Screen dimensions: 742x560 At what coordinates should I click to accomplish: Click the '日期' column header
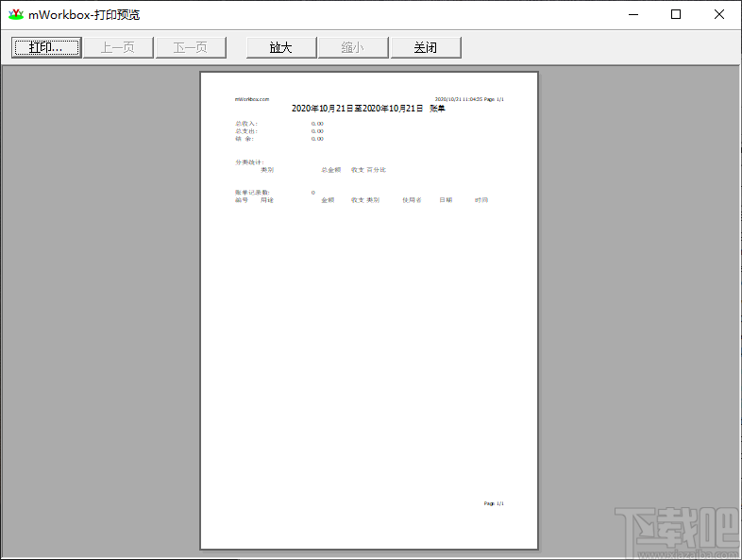(x=446, y=200)
